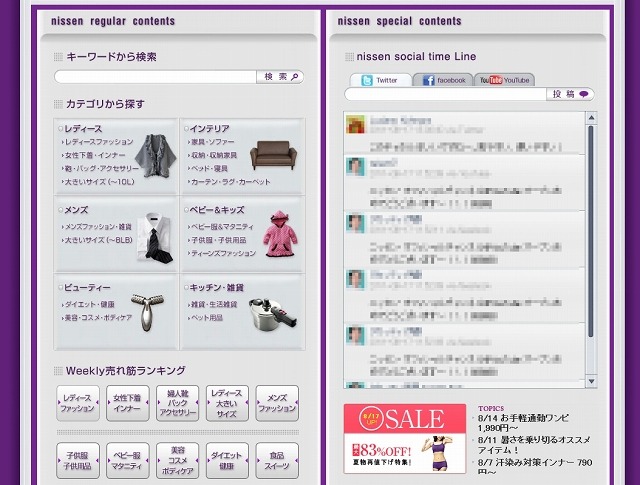640x485 pixels.
Task: Click the 投稿 post button
Action: (570, 94)
